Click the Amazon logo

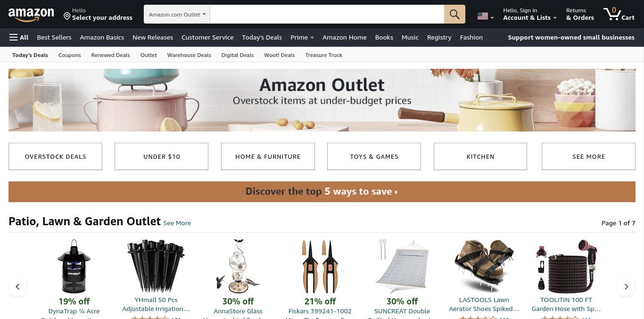point(31,15)
